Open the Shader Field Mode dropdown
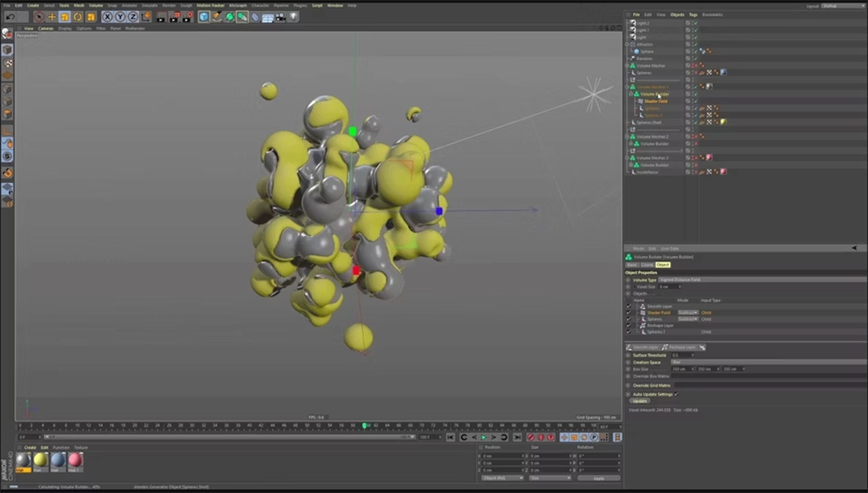The height and width of the screenshot is (493, 868). click(688, 313)
